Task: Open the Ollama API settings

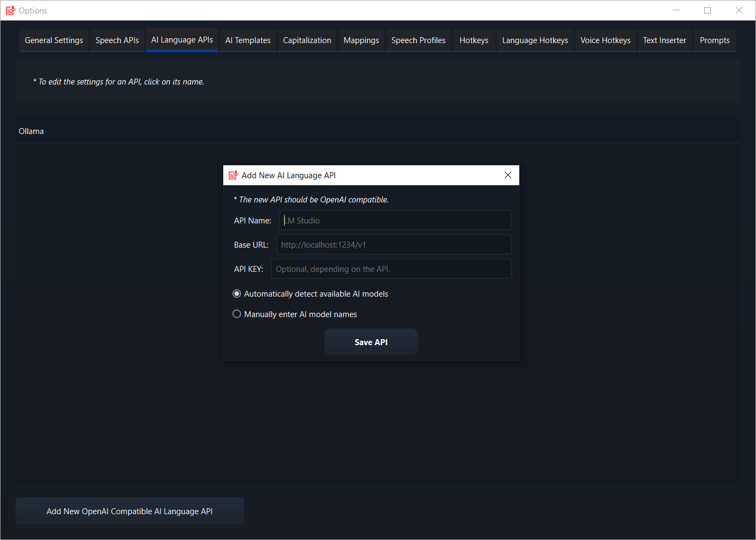Action: pos(31,130)
